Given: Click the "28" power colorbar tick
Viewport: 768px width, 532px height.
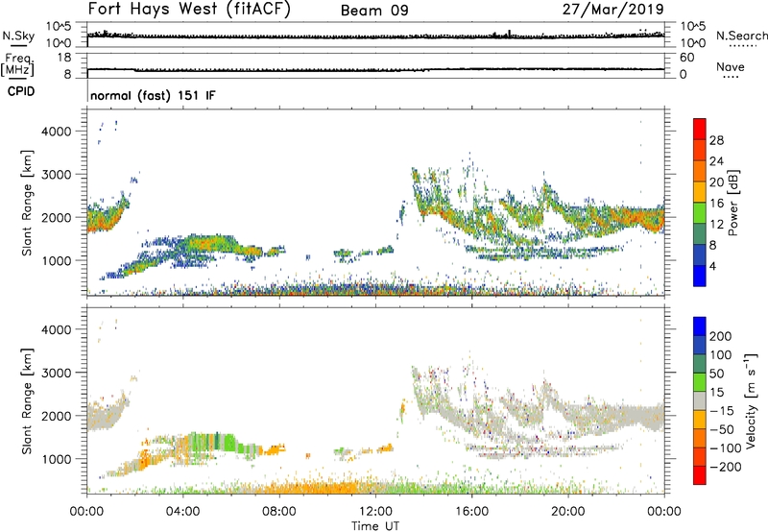Looking at the screenshot, I should 716,140.
